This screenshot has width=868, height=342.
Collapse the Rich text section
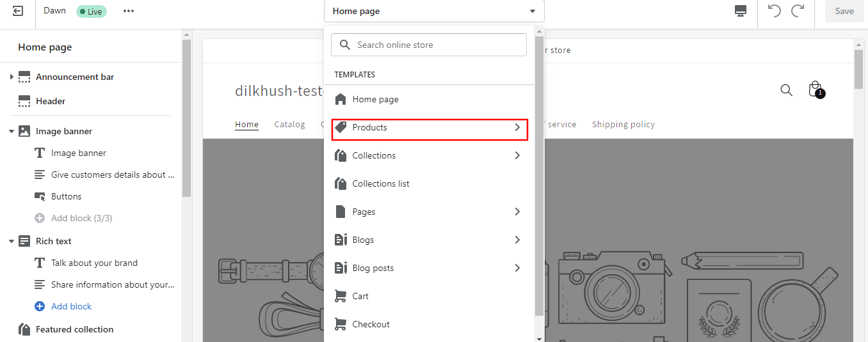click(x=12, y=241)
